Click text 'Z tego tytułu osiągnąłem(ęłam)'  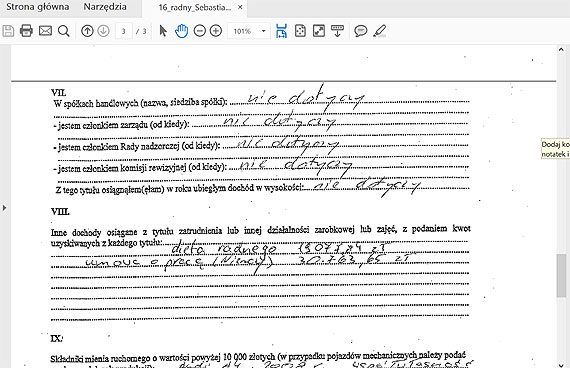click(x=110, y=189)
